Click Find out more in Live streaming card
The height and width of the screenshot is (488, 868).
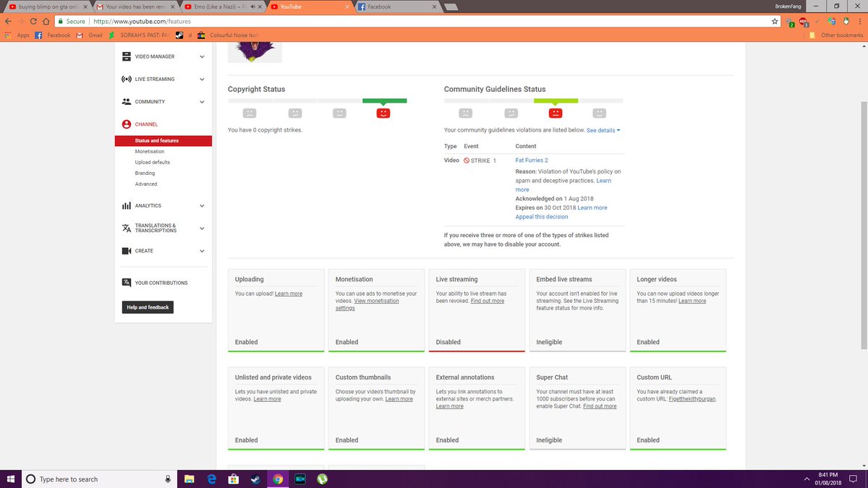click(x=488, y=301)
